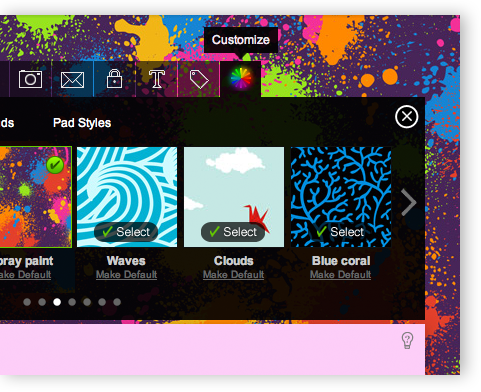481x392 pixels.
Task: Click the Spray paint thumbnail
Action: tap(36, 197)
